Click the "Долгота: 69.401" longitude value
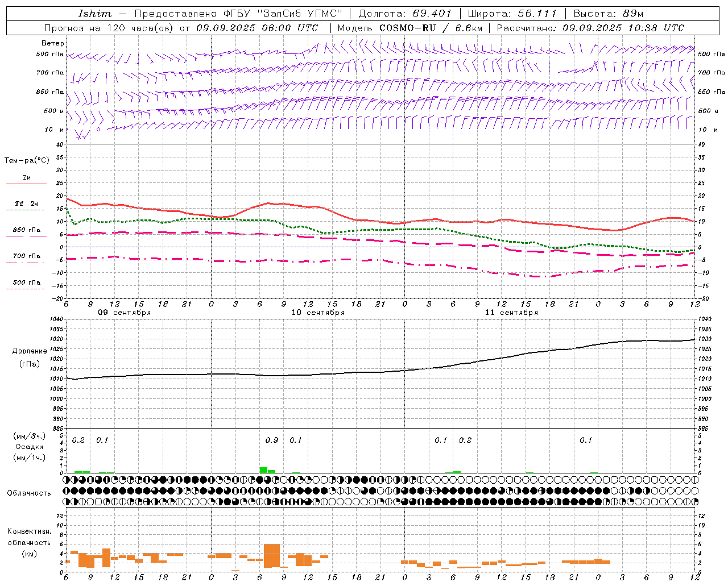Screen dimensions: 728x582 (x=405, y=14)
